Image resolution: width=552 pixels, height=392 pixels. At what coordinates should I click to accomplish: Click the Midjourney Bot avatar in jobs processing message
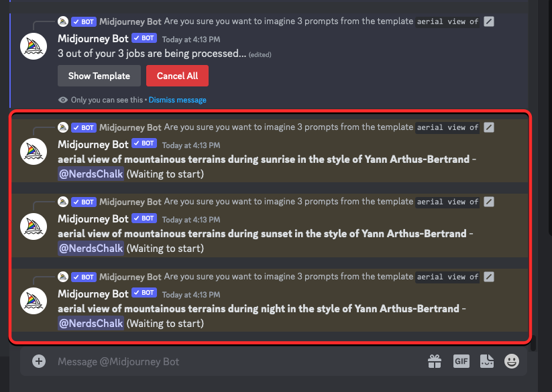point(34,46)
